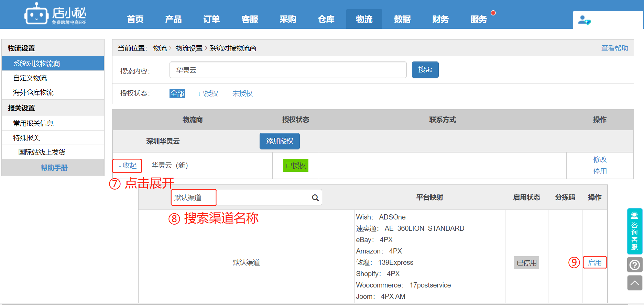The height and width of the screenshot is (305, 644).
Task: Select 系统对接物流商 in sidebar
Action: click(53, 64)
